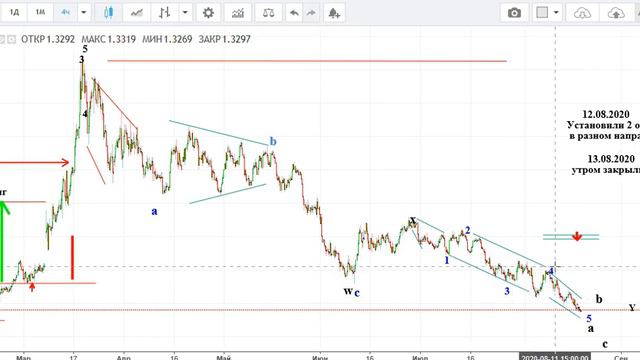Add an alert with the bell icon

334,13
